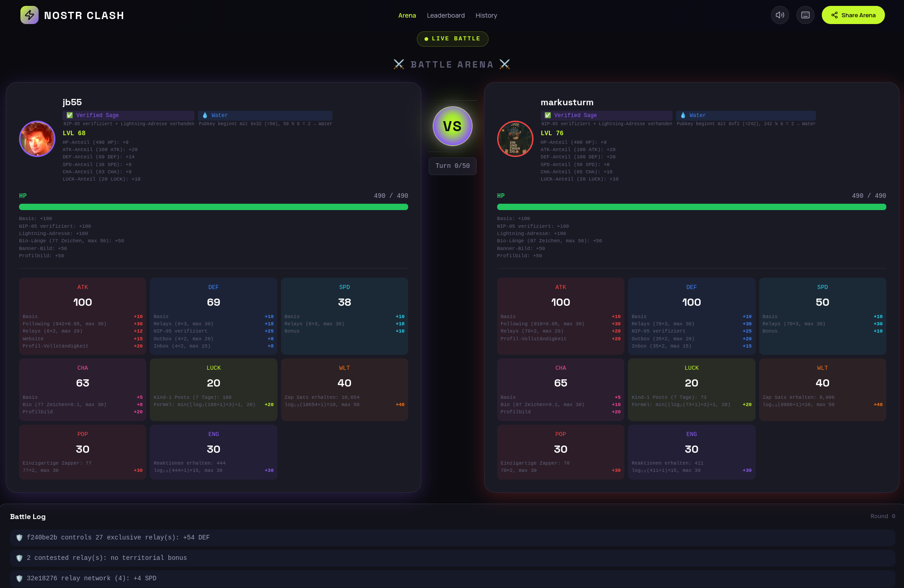Click markusturm's HP progress bar

point(691,207)
